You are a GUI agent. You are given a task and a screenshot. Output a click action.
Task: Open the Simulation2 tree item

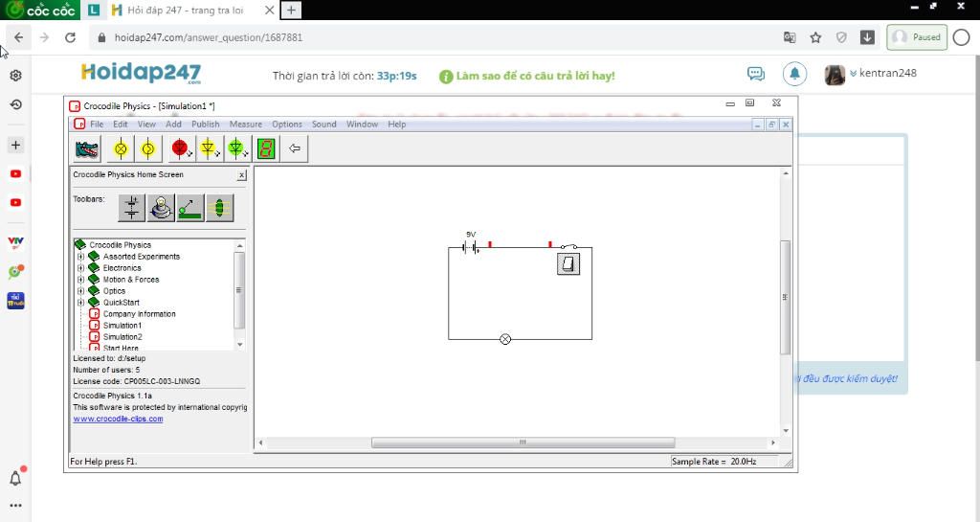tap(122, 336)
